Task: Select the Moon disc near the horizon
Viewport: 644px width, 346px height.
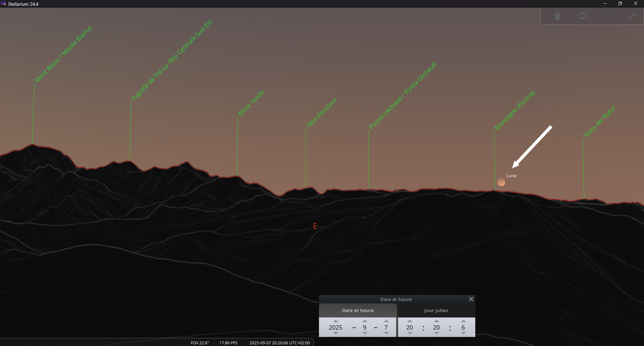Action: [501, 182]
